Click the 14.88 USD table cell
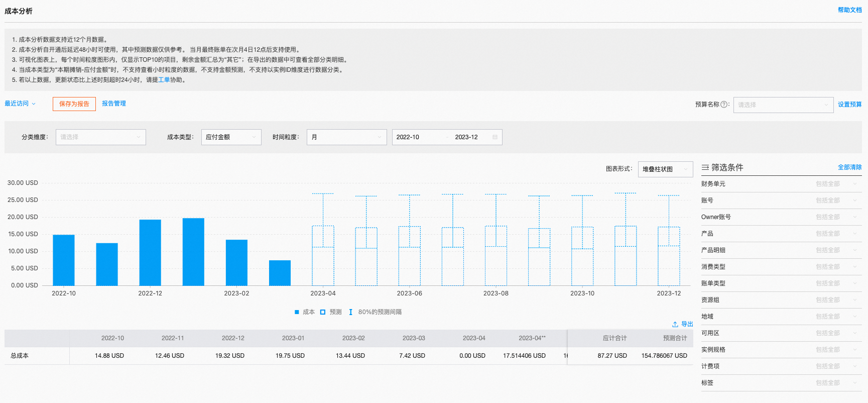Viewport: 868px width, 403px height. coord(109,356)
